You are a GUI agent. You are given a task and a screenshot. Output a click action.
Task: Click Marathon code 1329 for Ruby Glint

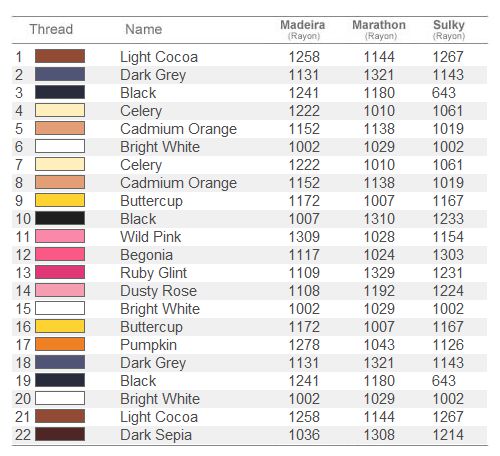(379, 273)
